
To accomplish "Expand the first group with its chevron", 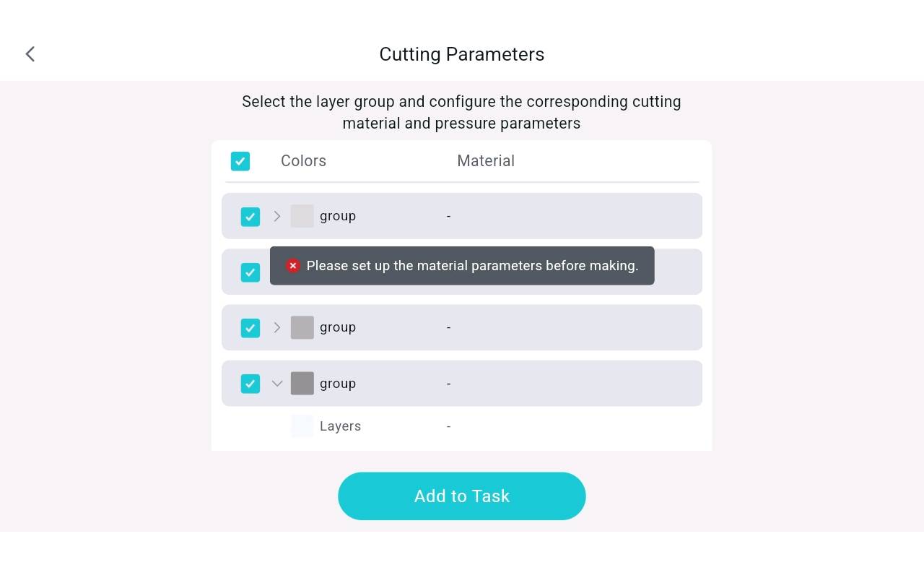I will pyautogui.click(x=277, y=216).
